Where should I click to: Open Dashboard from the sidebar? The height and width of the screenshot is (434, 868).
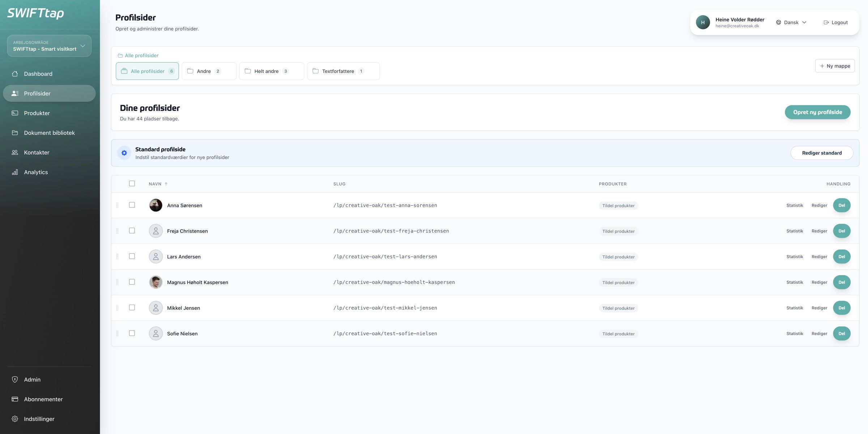pyautogui.click(x=49, y=74)
